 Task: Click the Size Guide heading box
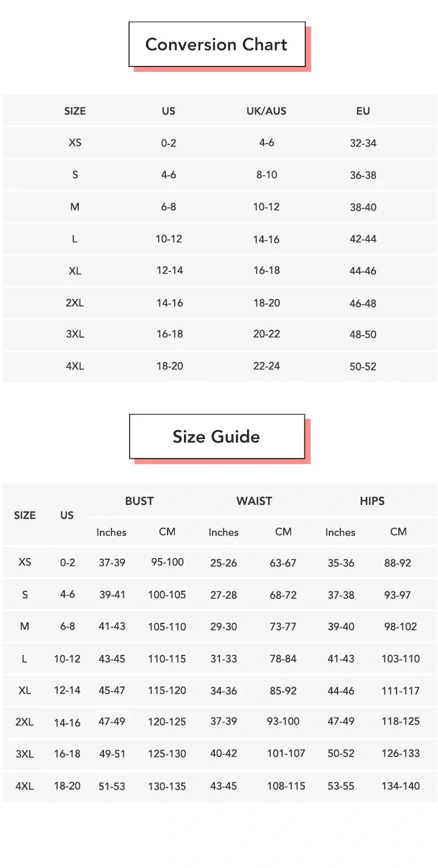point(217,437)
